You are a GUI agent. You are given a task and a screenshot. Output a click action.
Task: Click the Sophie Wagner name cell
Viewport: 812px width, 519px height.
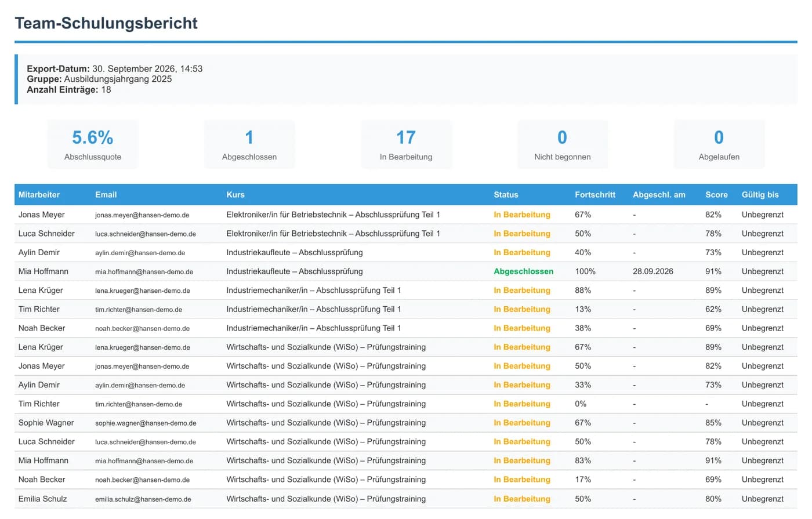coord(46,423)
